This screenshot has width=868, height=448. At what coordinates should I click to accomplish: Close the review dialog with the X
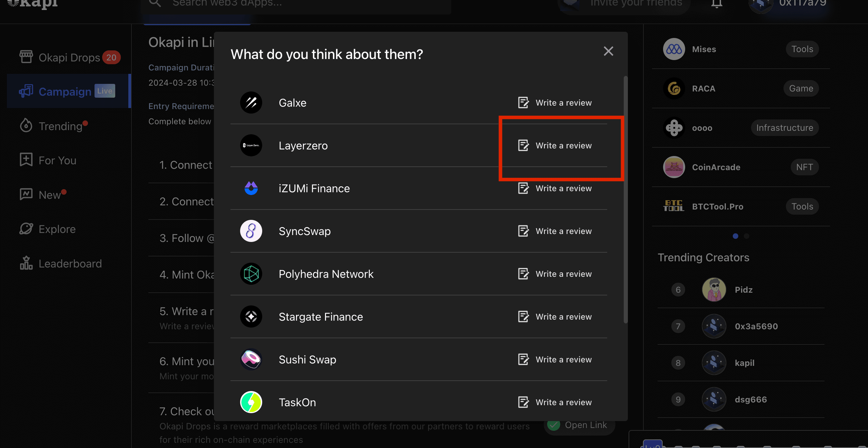tap(608, 51)
